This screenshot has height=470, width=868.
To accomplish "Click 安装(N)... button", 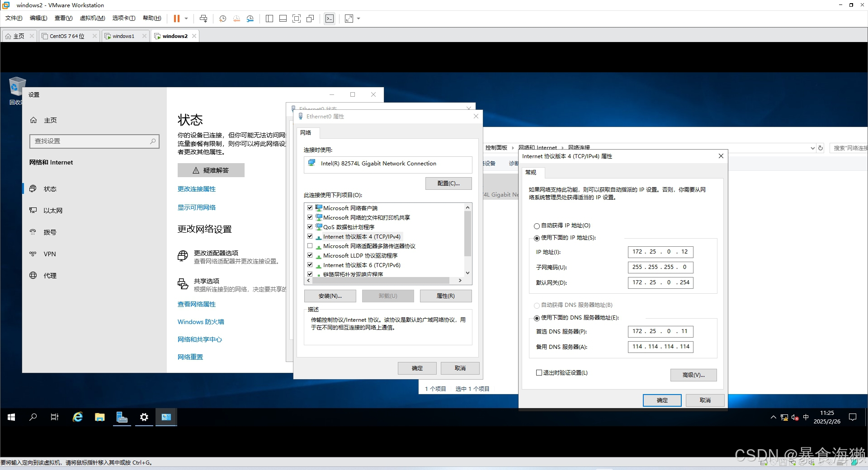I will coord(330,296).
